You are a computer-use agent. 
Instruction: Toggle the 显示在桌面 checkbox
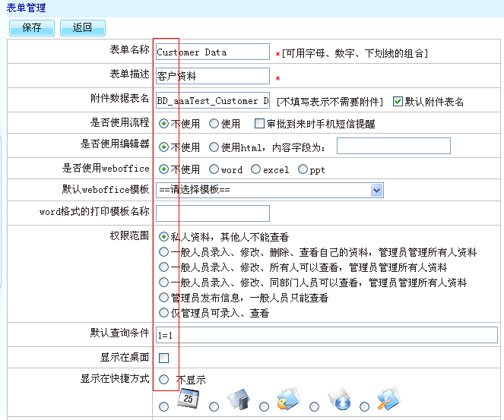click(x=164, y=358)
